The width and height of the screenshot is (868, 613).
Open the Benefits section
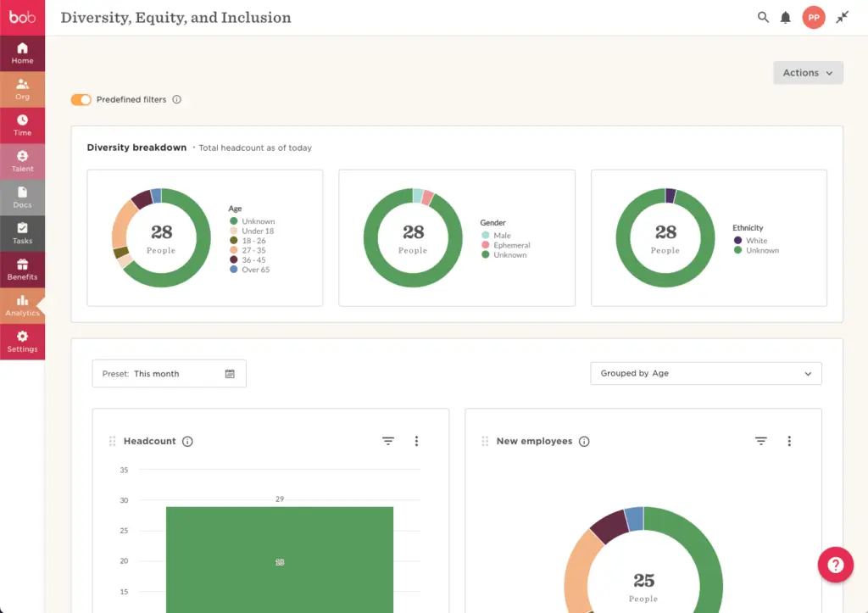(x=22, y=269)
